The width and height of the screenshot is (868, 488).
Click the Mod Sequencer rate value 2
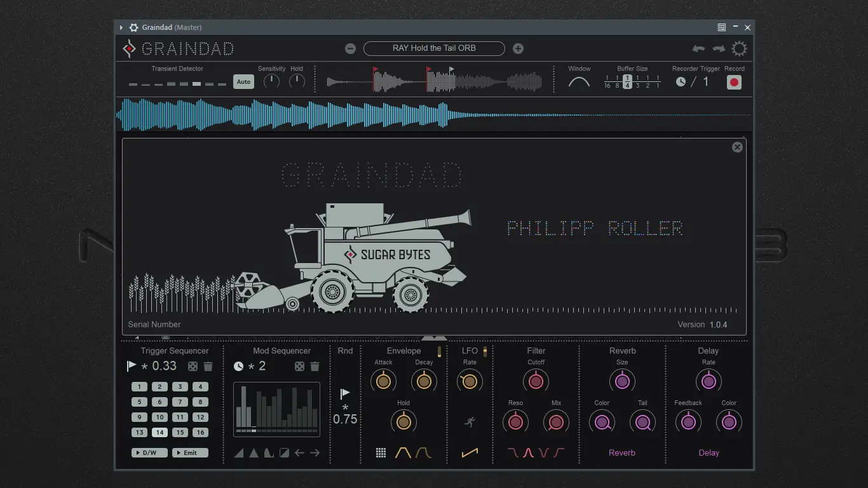tap(262, 366)
